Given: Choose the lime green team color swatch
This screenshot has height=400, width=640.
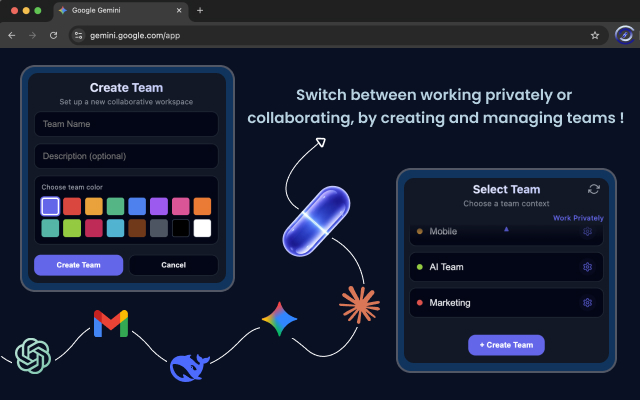Looking at the screenshot, I should click(x=72, y=228).
